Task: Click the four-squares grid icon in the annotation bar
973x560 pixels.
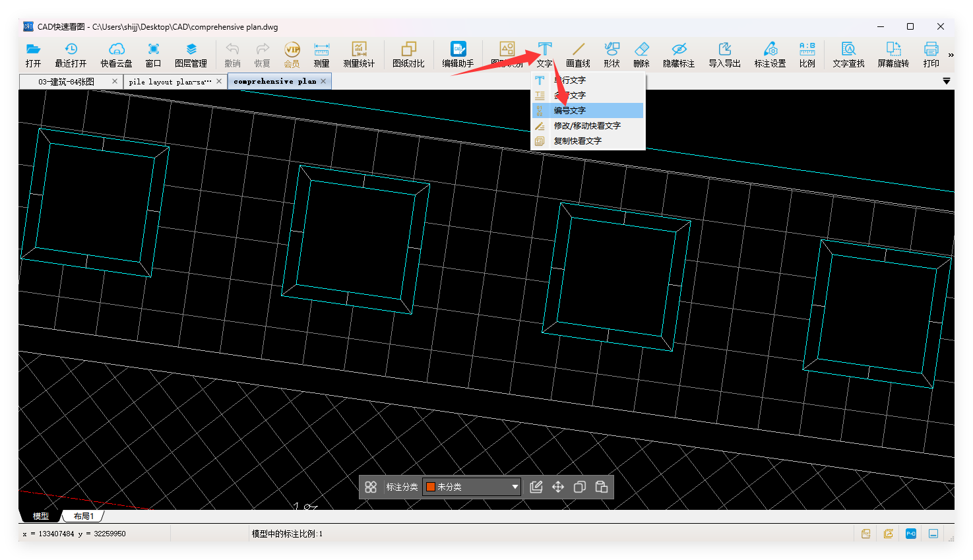Action: pyautogui.click(x=371, y=487)
